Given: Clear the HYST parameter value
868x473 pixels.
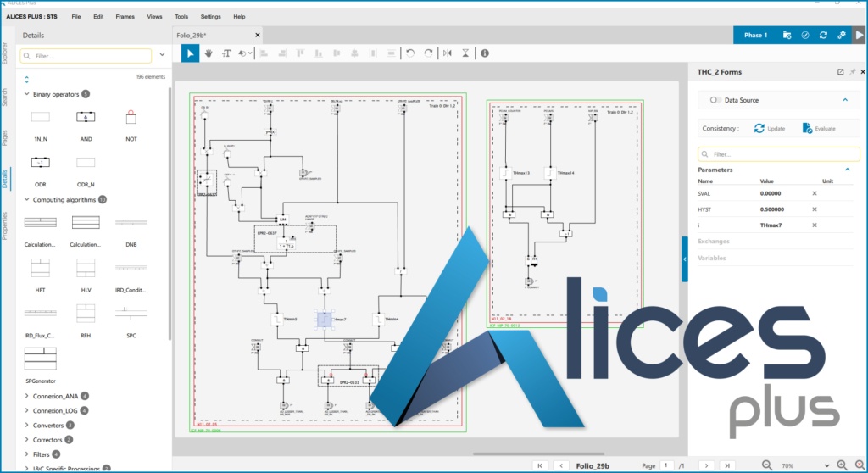Looking at the screenshot, I should coord(815,209).
